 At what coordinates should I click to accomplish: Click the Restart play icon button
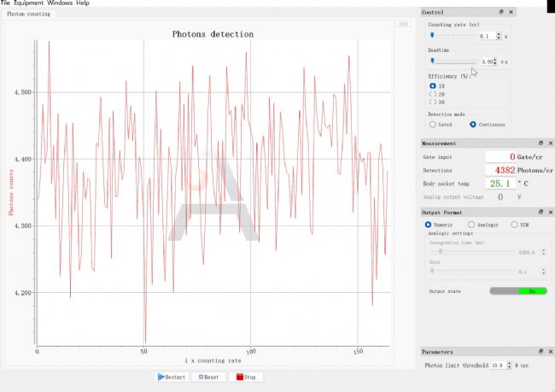[x=172, y=377]
